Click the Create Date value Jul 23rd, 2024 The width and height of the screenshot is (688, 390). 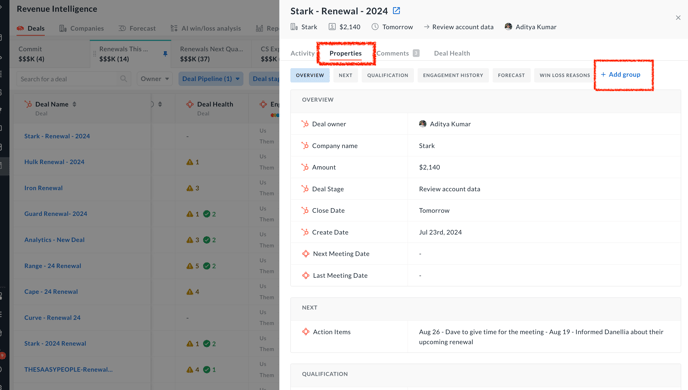click(440, 233)
